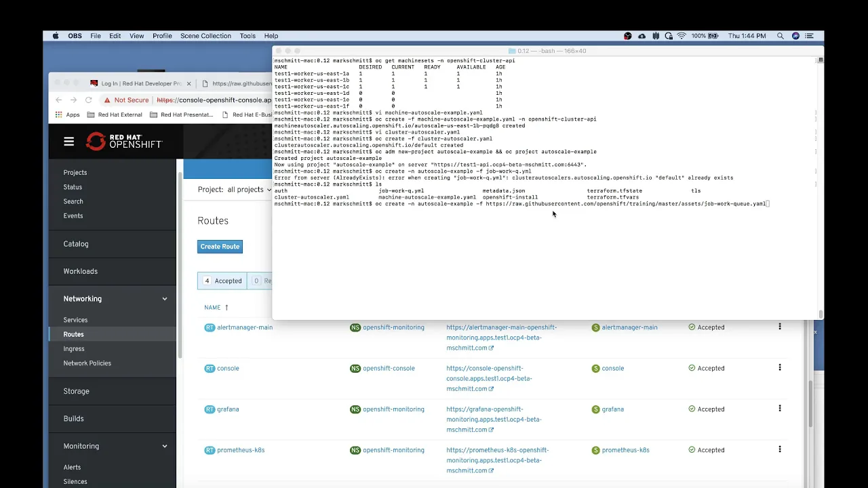Viewport: 868px width, 488px height.
Task: Sort routes by the NAME column
Action: (x=216, y=308)
